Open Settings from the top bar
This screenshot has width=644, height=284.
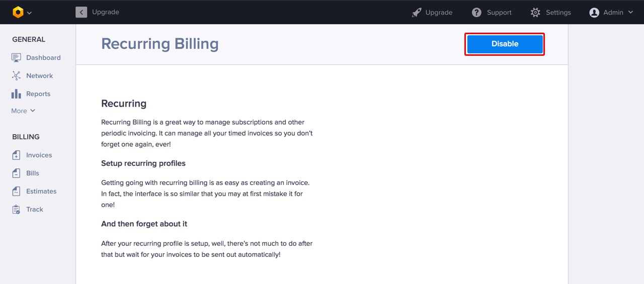point(558,13)
